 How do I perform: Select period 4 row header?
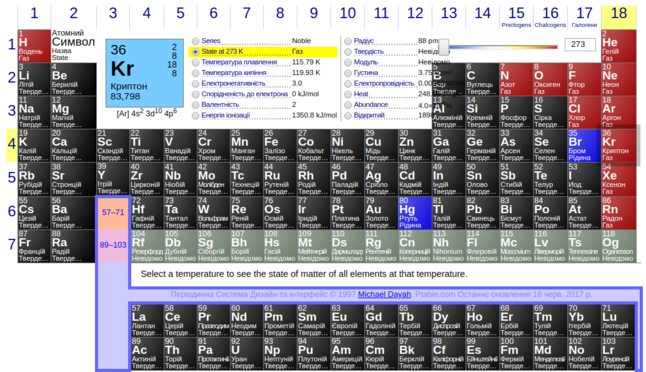click(12, 145)
